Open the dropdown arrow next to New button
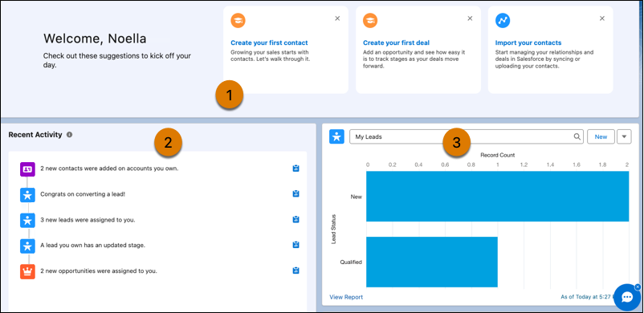The height and width of the screenshot is (313, 644). [x=624, y=136]
